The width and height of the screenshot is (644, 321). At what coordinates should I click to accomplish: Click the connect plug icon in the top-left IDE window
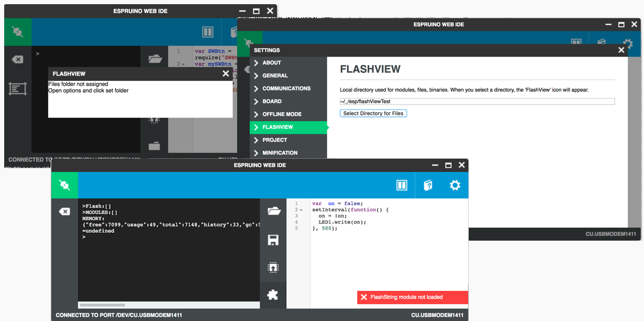point(18,32)
